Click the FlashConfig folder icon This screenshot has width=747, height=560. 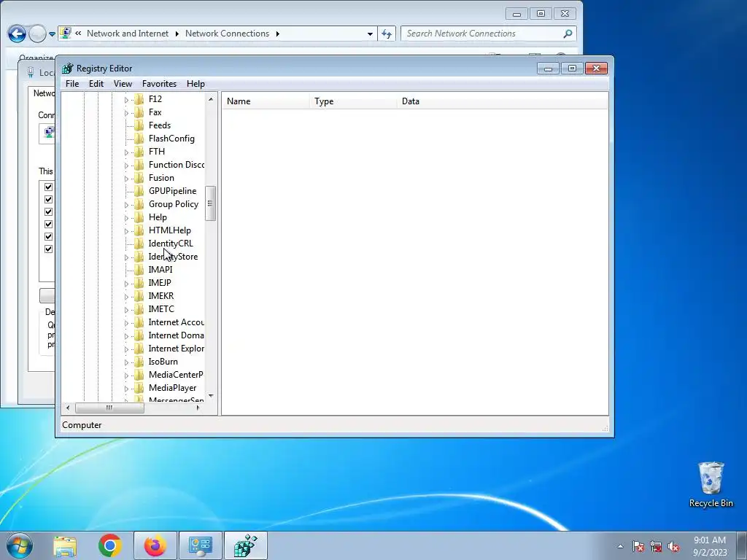click(139, 139)
